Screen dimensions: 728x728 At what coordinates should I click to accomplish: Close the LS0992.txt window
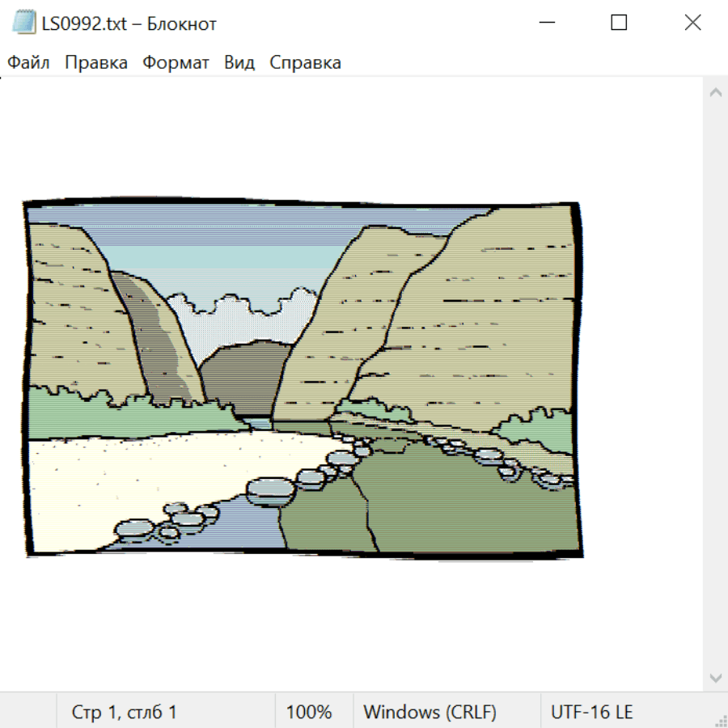point(692,23)
